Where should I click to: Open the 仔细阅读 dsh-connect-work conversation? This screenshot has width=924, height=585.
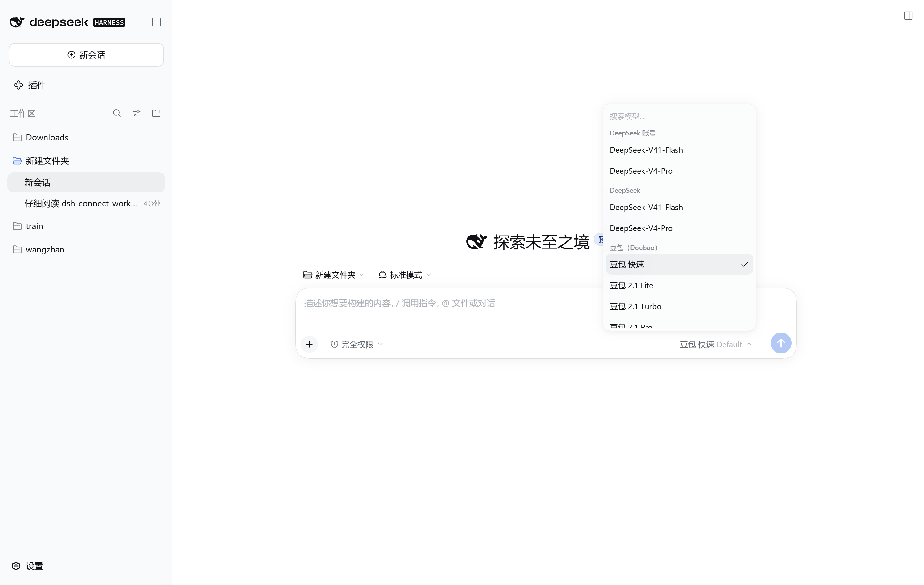tap(86, 203)
